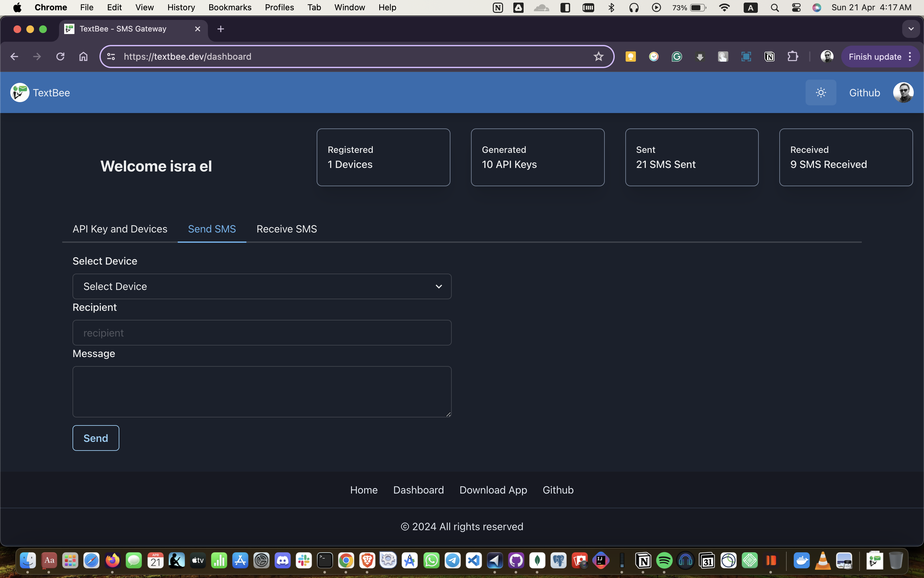This screenshot has height=578, width=924.
Task: Open the tab search dropdown arrow
Action: click(911, 29)
